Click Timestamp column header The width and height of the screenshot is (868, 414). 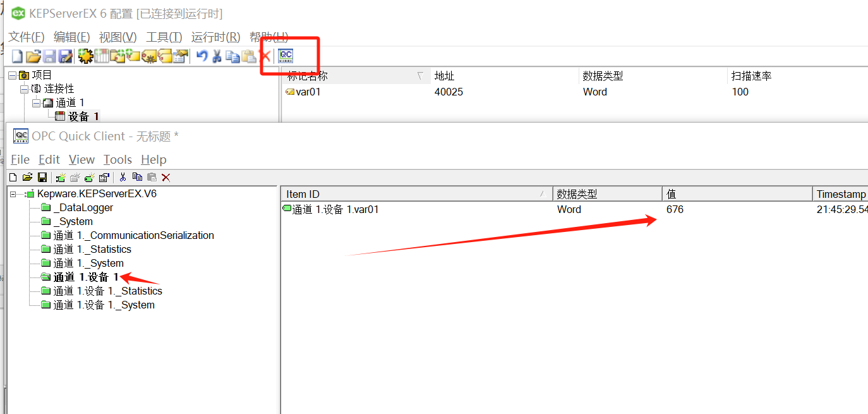pos(840,194)
